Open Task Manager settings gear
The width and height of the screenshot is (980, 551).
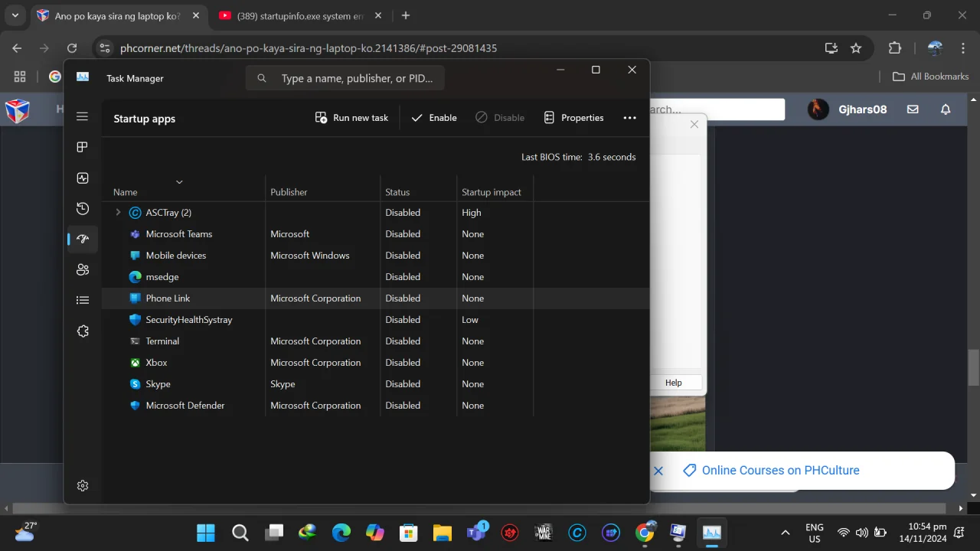click(83, 485)
